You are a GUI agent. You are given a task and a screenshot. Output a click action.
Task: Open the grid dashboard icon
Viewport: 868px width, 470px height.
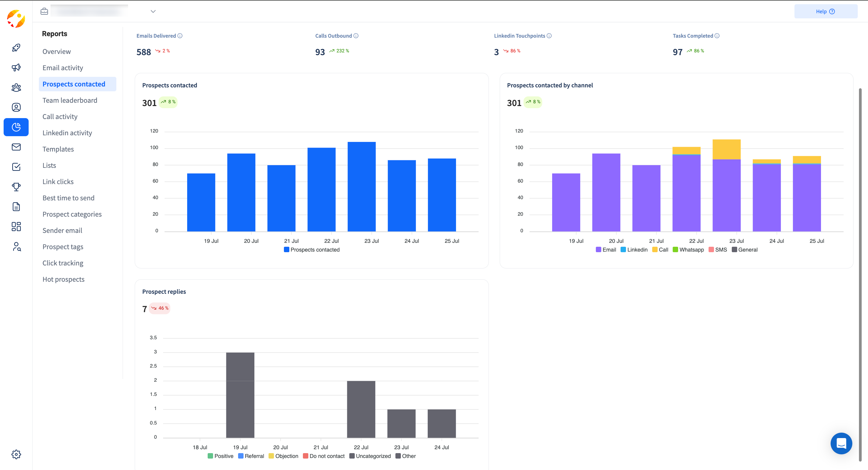(x=16, y=226)
